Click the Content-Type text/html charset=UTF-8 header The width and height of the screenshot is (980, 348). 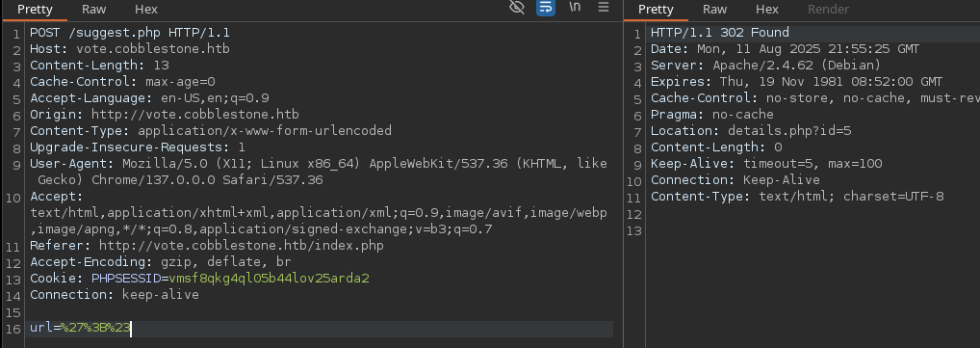point(797,197)
